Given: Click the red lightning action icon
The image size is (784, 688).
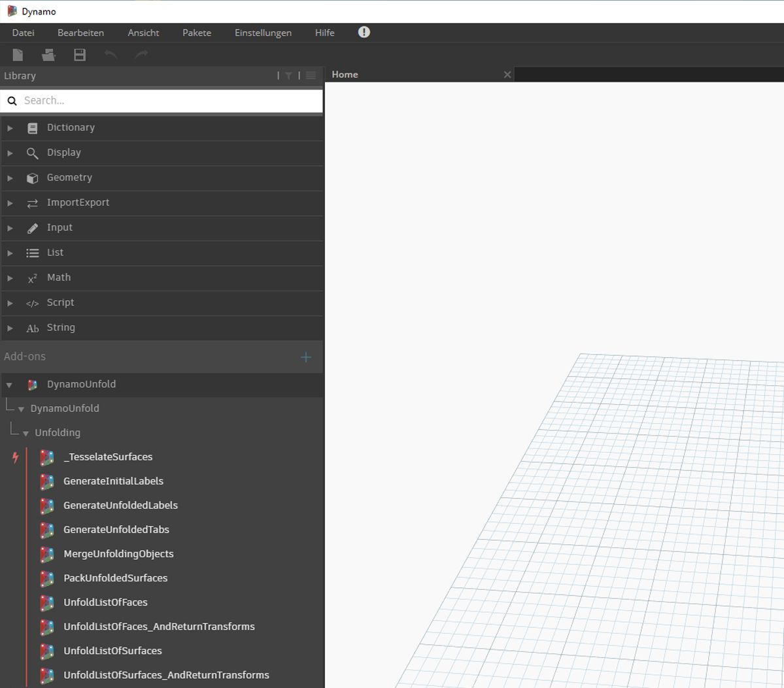Looking at the screenshot, I should pyautogui.click(x=16, y=457).
